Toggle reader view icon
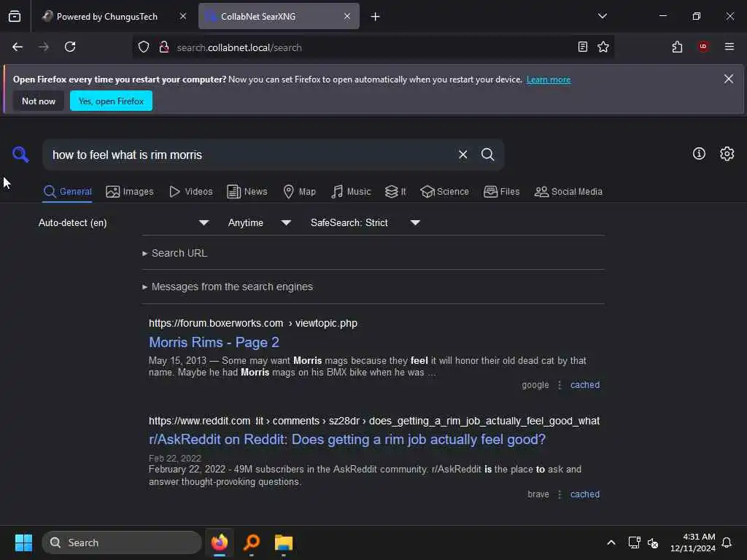Image resolution: width=747 pixels, height=560 pixels. coord(582,47)
